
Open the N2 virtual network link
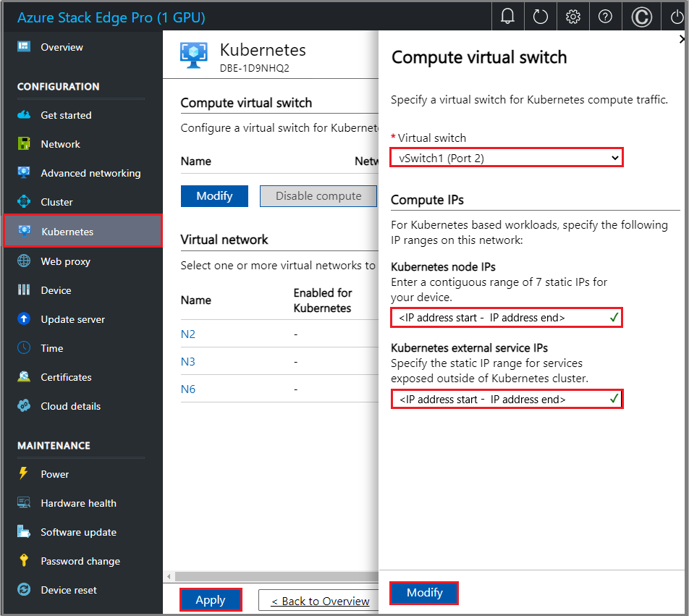[188, 334]
